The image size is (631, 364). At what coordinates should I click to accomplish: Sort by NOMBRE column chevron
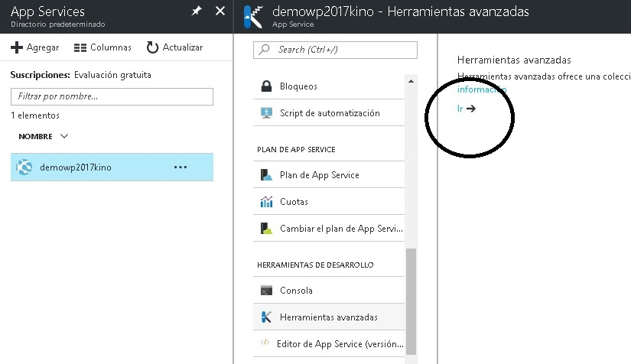point(64,136)
